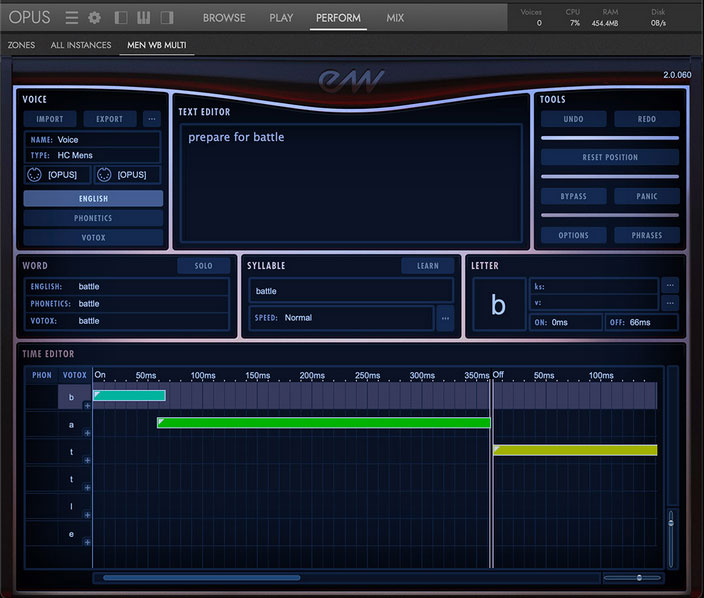Open the settings gear

click(x=94, y=18)
